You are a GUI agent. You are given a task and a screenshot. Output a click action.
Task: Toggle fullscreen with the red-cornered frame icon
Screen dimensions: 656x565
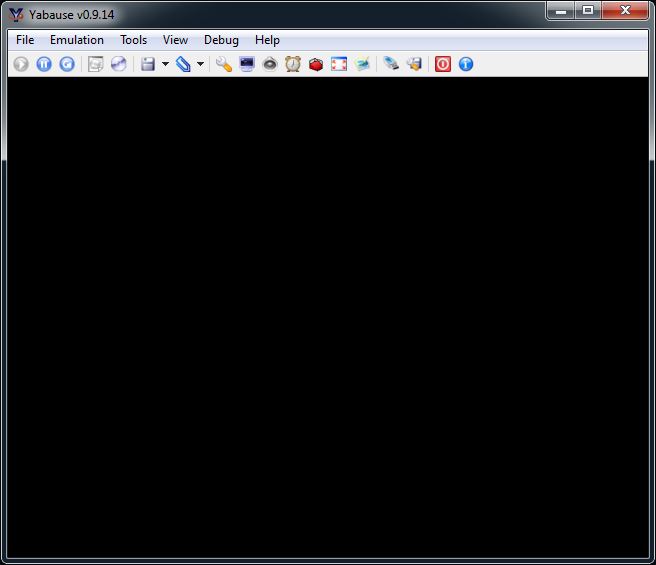339,64
